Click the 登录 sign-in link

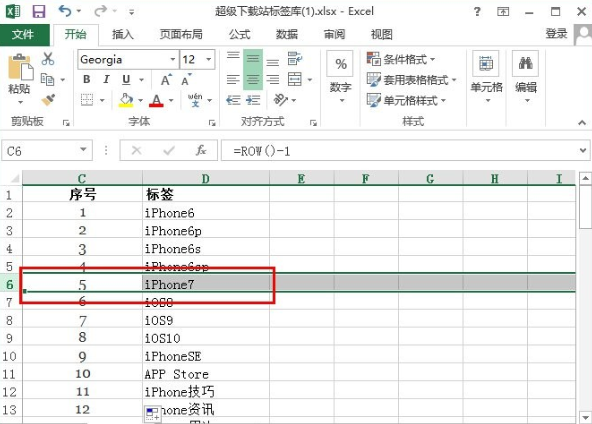point(556,34)
